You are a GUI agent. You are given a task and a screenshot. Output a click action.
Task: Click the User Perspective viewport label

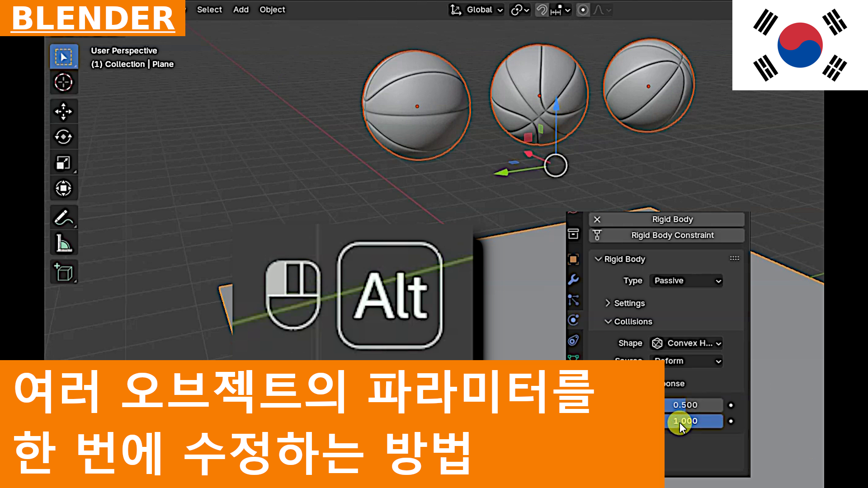(x=124, y=51)
